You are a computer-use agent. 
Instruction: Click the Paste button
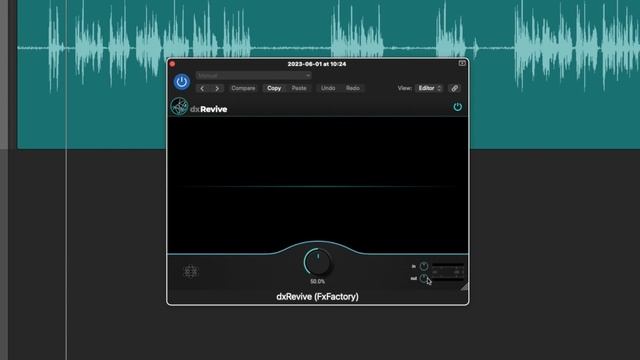(x=299, y=88)
